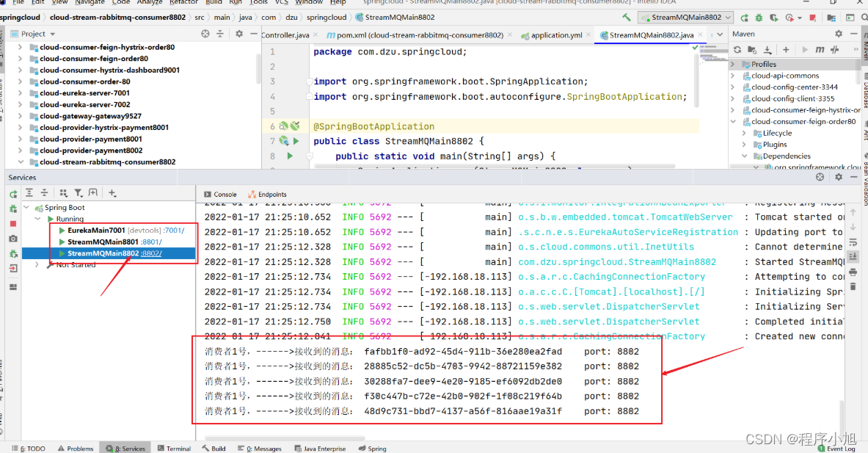This screenshot has width=868, height=453.
Task: Collapse all nodes in Services tree
Action: click(x=44, y=192)
